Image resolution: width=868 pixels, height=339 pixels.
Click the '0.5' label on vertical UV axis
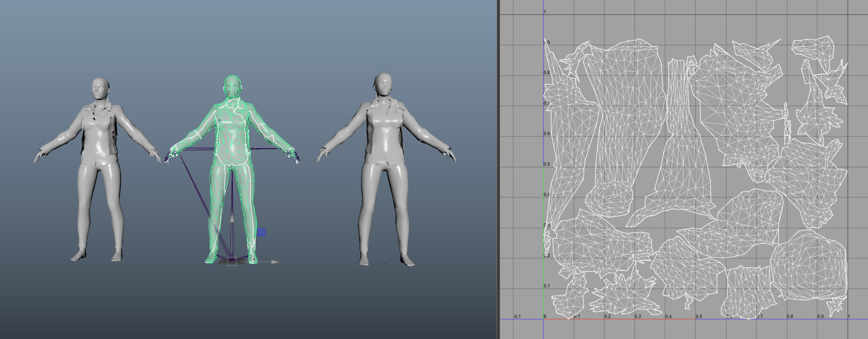(x=547, y=164)
